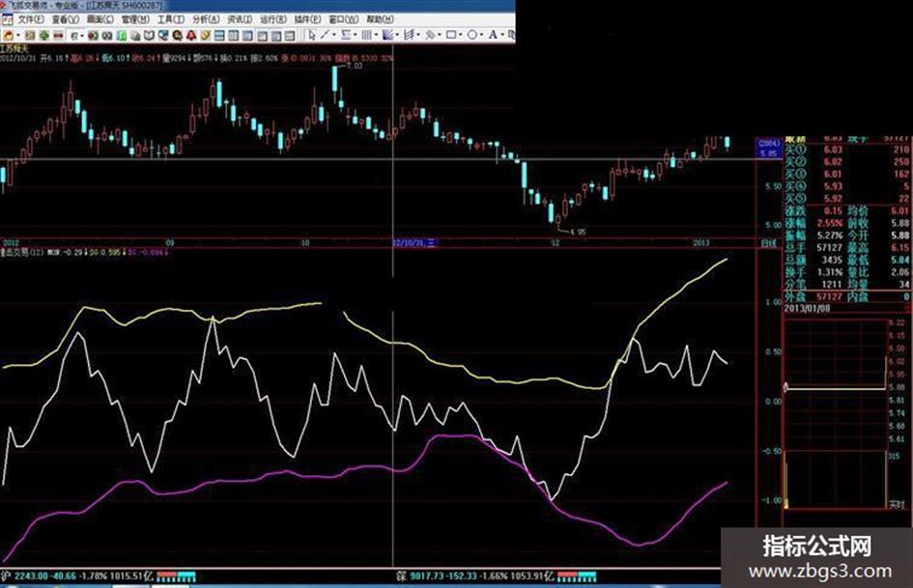Click the 买⑤ 5.92 bid row

[847, 199]
